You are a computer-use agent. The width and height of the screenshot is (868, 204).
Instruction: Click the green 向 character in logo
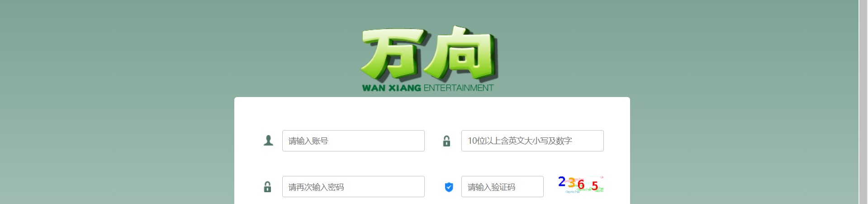pos(462,53)
